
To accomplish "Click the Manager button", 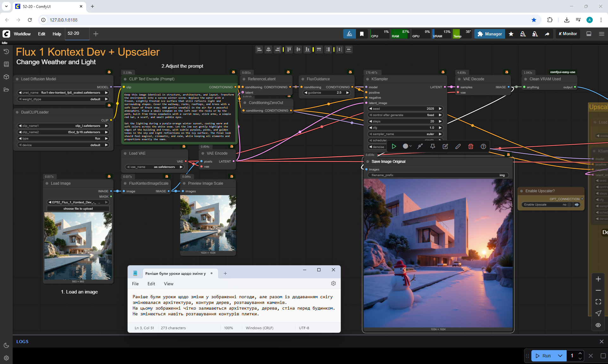I will pos(490,34).
